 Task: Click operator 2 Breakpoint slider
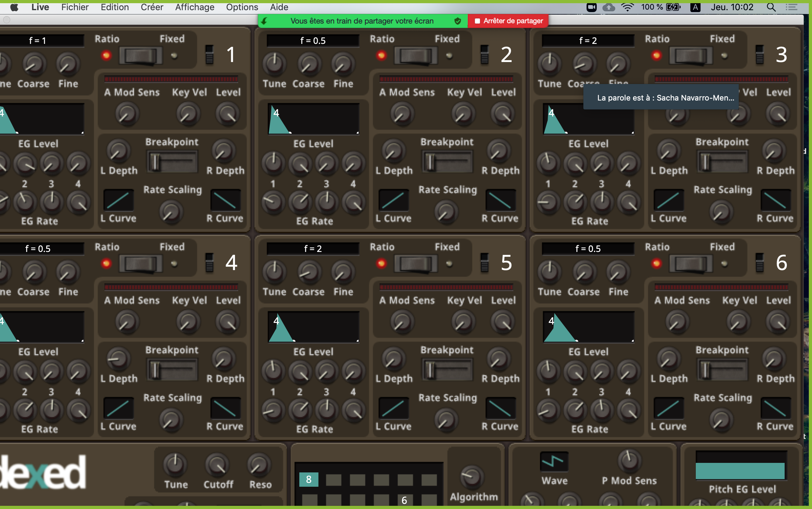pos(447,162)
